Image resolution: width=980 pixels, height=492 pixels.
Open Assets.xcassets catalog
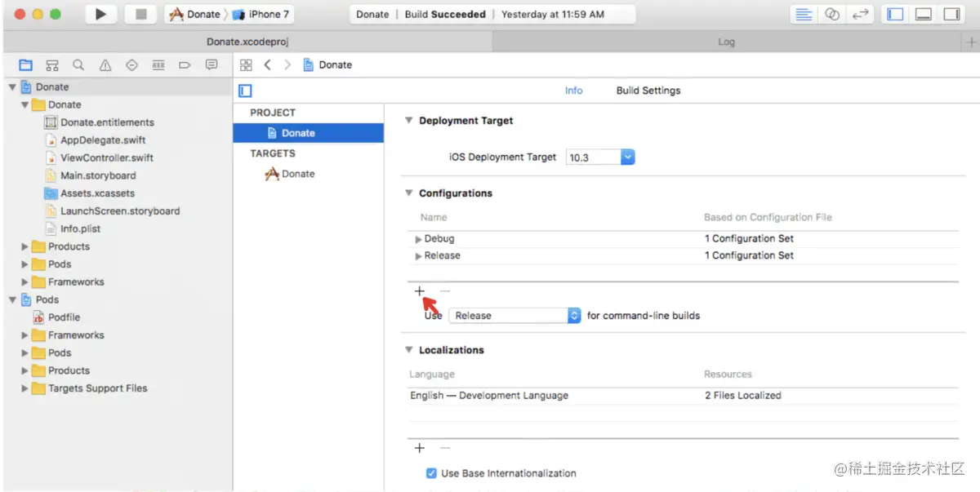pyautogui.click(x=97, y=193)
